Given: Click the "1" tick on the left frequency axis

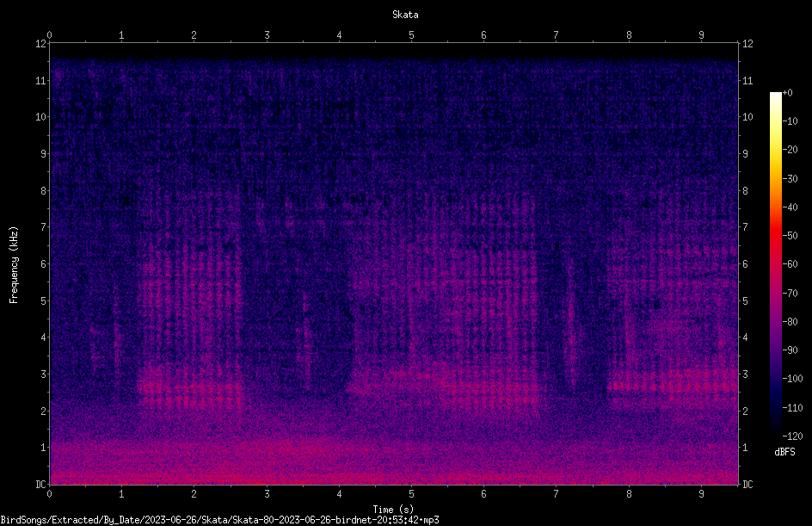Looking at the screenshot, I should click(x=43, y=448).
